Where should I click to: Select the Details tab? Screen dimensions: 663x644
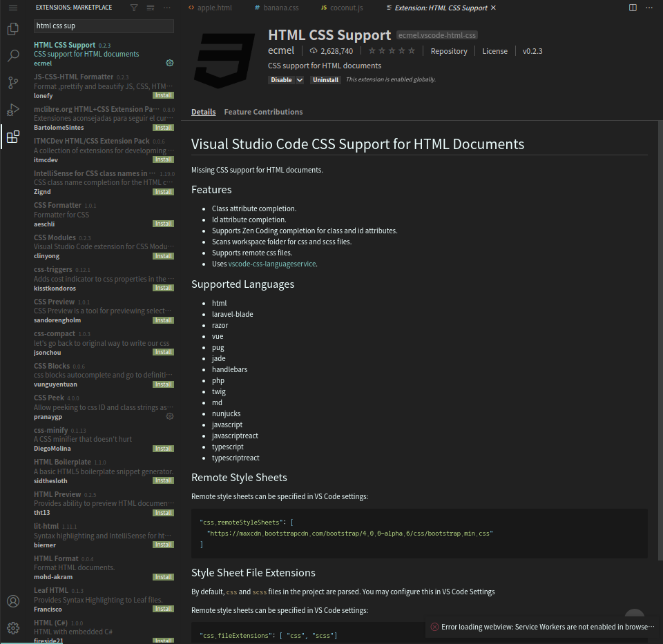point(203,112)
